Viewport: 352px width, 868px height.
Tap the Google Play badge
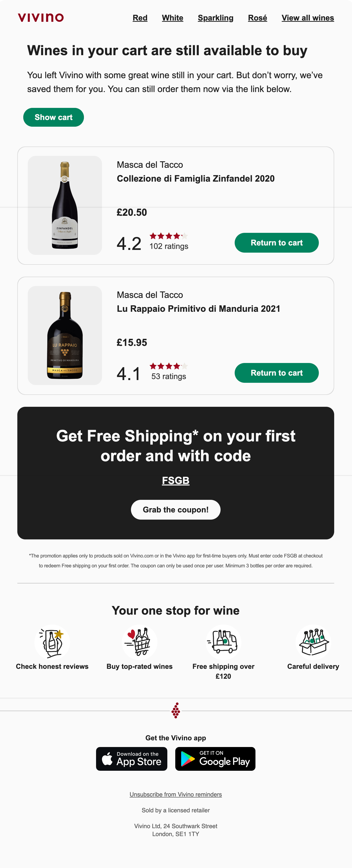(x=215, y=759)
